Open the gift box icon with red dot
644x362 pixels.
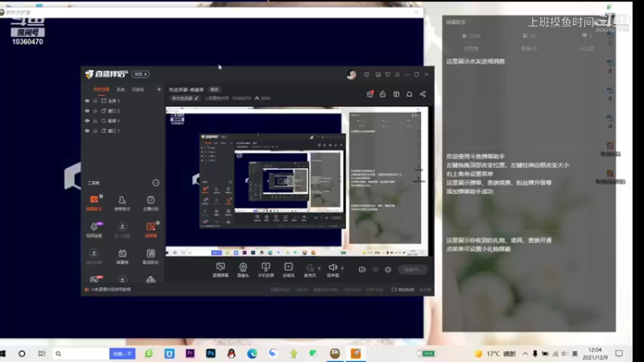(369, 94)
